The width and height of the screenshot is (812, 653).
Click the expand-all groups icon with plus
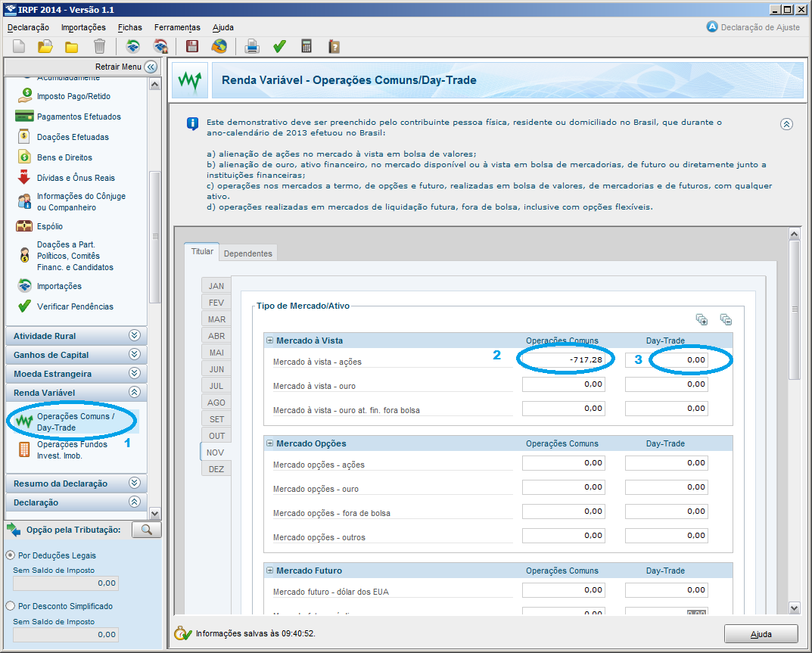coord(702,319)
